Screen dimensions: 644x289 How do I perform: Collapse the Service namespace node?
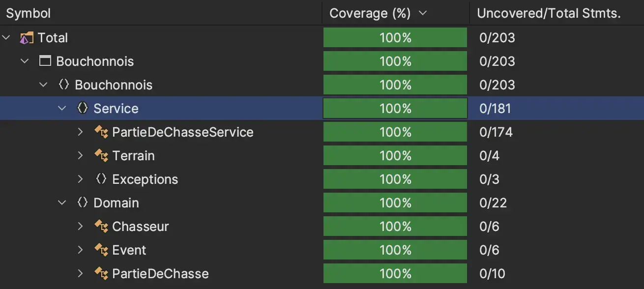tap(62, 108)
